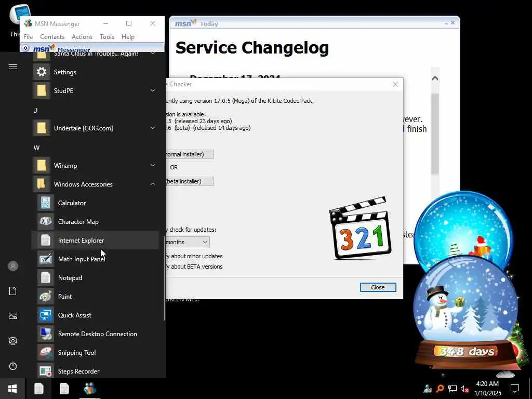Open the Tools menu
532x399 pixels.
click(x=107, y=37)
